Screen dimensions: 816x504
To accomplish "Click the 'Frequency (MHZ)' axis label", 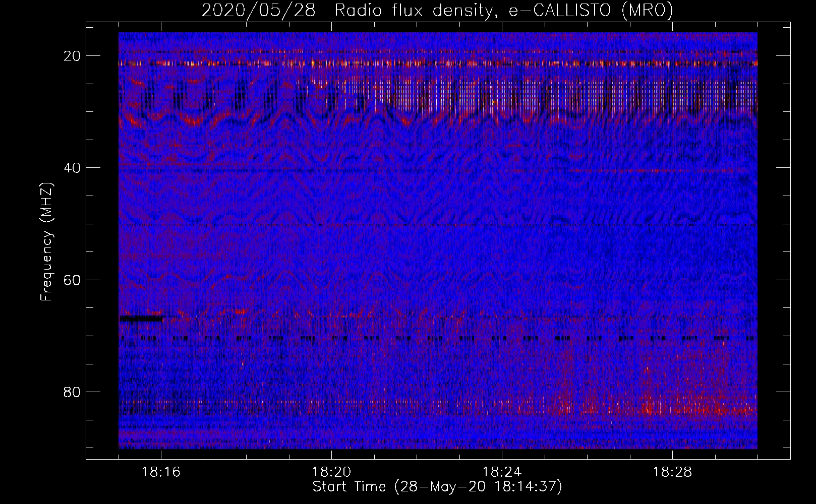I will (46, 242).
